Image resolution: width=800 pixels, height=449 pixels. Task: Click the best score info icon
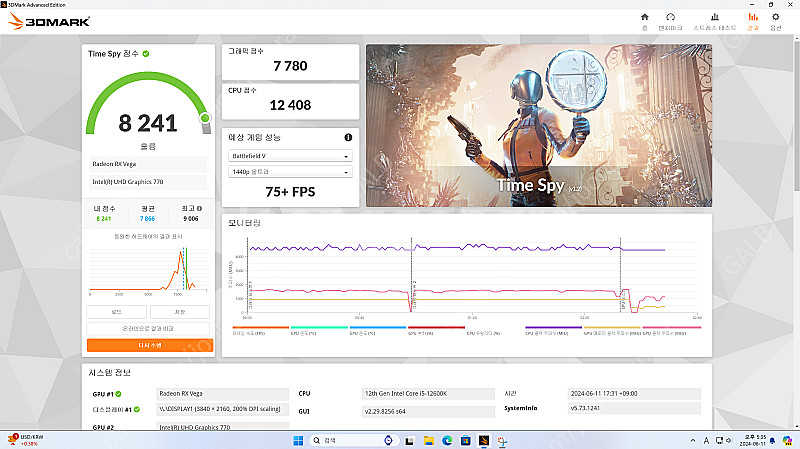tap(199, 208)
